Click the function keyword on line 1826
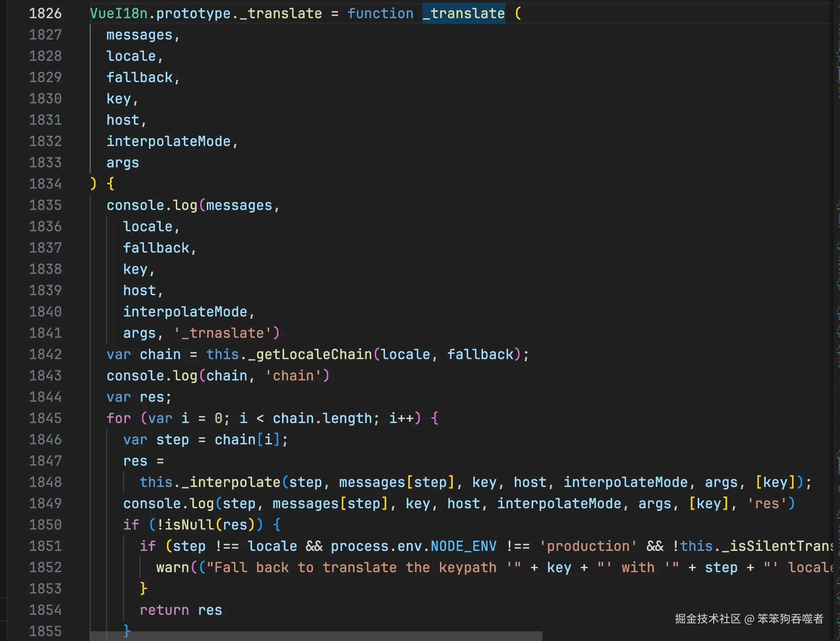Screen dimensions: 840x641 point(380,13)
